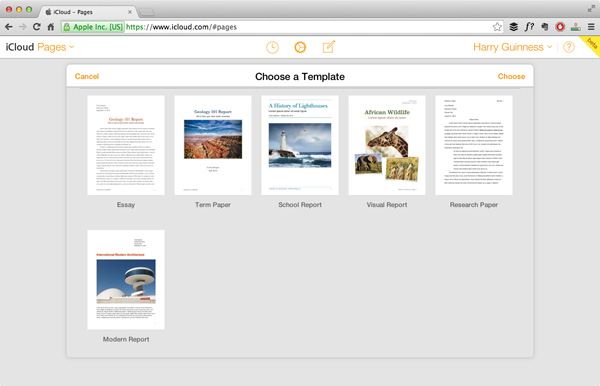The image size is (600, 386).
Task: Click the Visual Report label text
Action: coord(387,205)
